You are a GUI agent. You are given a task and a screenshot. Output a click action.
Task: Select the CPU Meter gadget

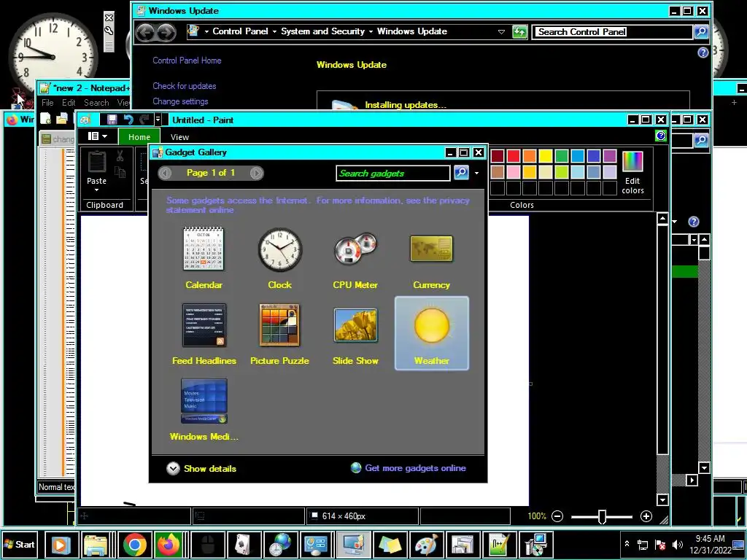[x=355, y=258]
